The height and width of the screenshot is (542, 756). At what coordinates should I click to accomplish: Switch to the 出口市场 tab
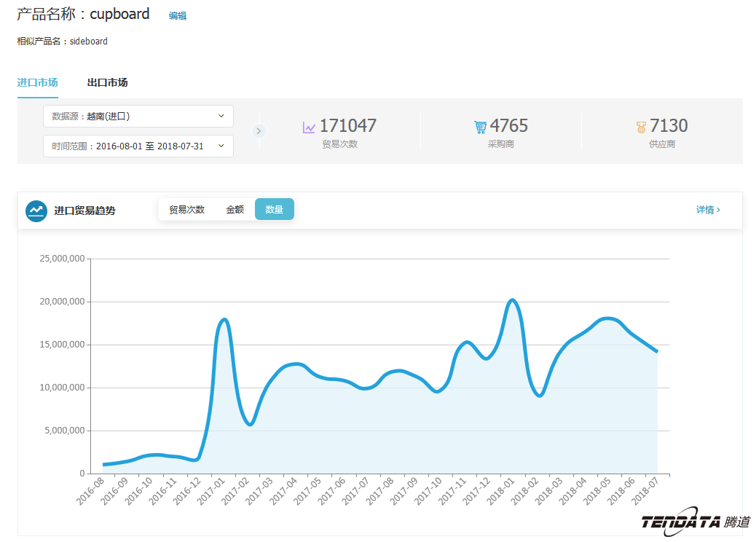pyautogui.click(x=107, y=82)
